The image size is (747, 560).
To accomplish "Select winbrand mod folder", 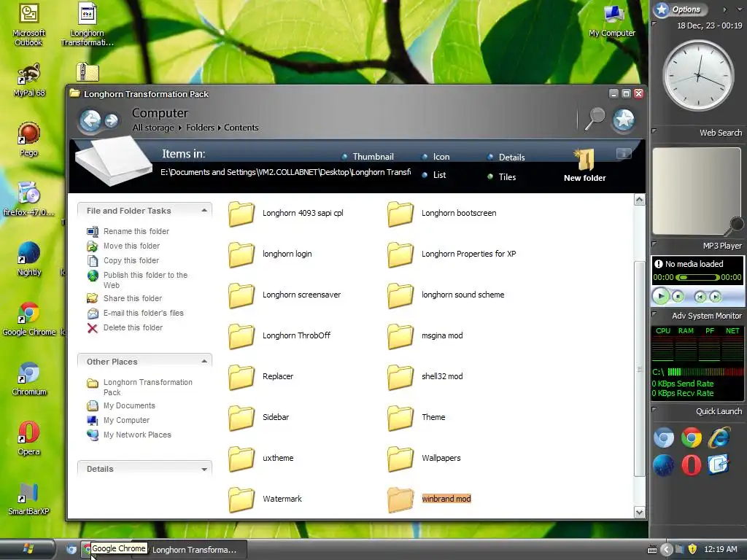I will point(429,499).
